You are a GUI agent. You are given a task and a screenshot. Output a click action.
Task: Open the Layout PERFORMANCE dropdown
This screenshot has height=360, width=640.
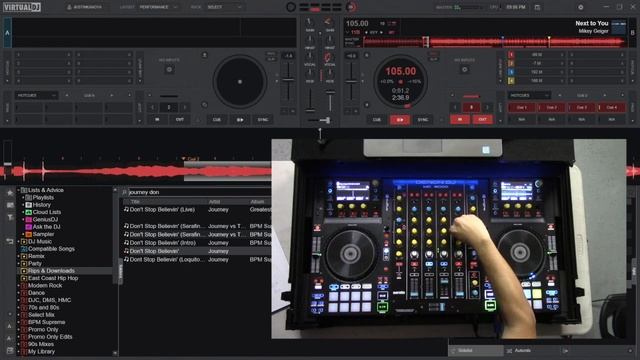(x=158, y=7)
